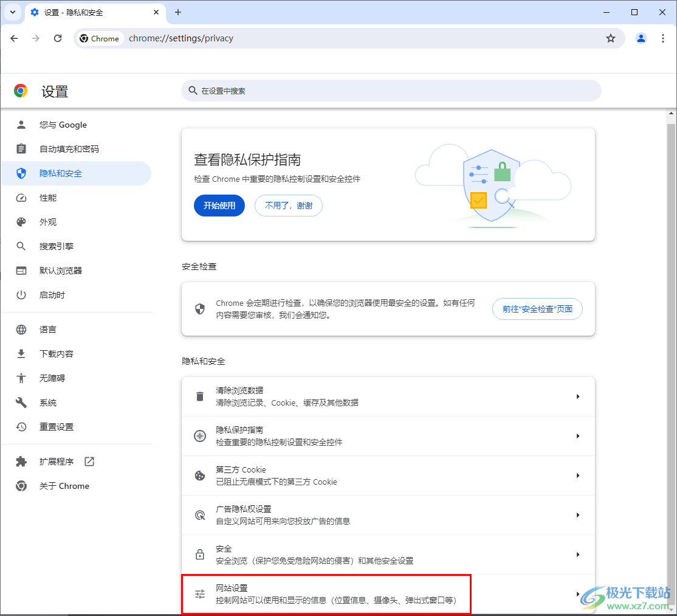Open 性能 settings section
Image resolution: width=677 pixels, height=616 pixels.
pos(77,198)
